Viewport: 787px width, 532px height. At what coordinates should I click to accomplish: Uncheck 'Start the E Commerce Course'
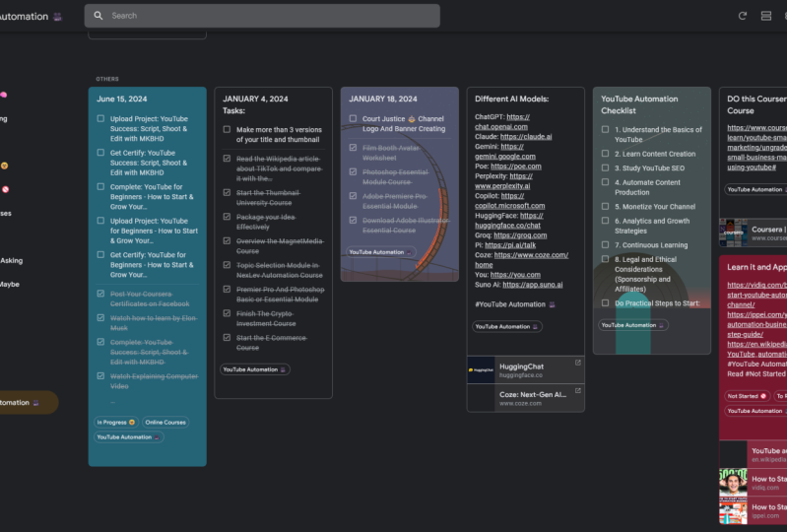pos(227,338)
